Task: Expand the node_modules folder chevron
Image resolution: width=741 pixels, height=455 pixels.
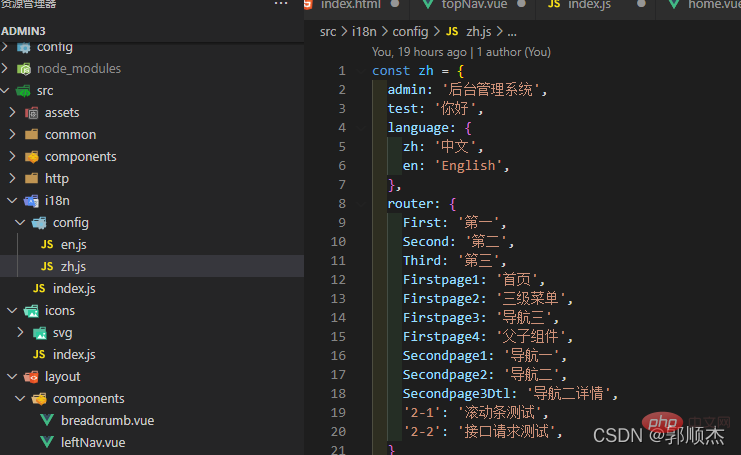Action: pyautogui.click(x=6, y=69)
